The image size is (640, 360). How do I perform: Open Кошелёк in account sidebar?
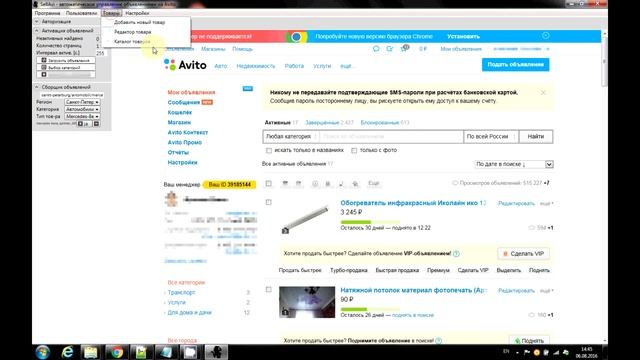tap(180, 112)
